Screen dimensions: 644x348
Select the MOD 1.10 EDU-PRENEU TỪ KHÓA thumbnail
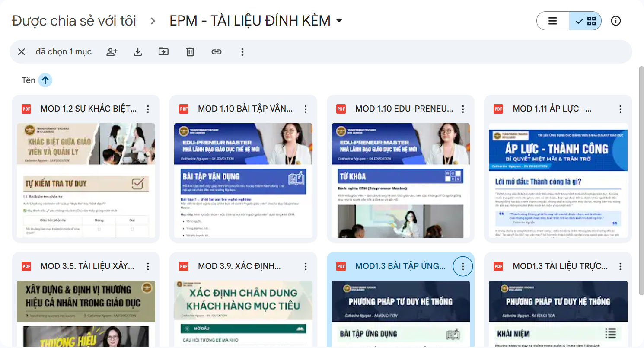coord(401,180)
